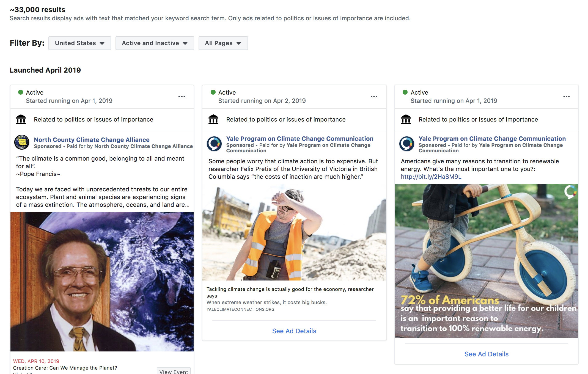Image resolution: width=588 pixels, height=374 pixels.
Task: Open the Active and Inactive status dropdown
Action: click(155, 43)
